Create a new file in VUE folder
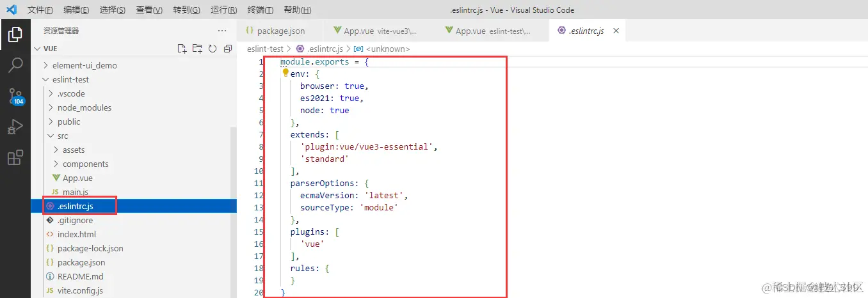The image size is (868, 298). (x=182, y=49)
